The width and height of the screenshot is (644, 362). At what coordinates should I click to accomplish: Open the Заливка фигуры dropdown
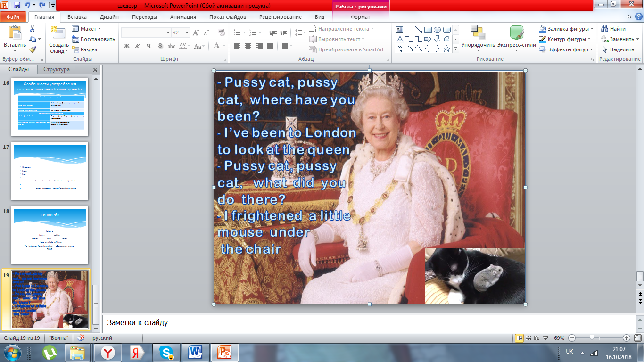(566, 29)
